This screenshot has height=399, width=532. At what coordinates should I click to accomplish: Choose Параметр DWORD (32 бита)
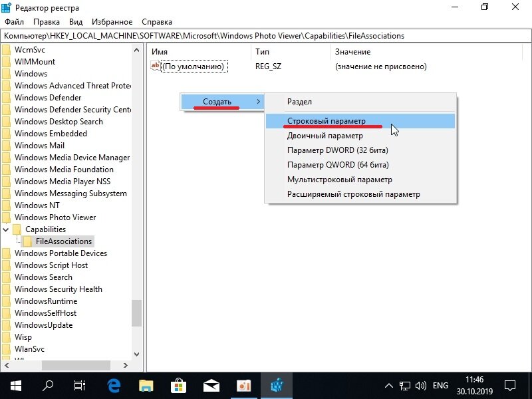tap(360, 150)
